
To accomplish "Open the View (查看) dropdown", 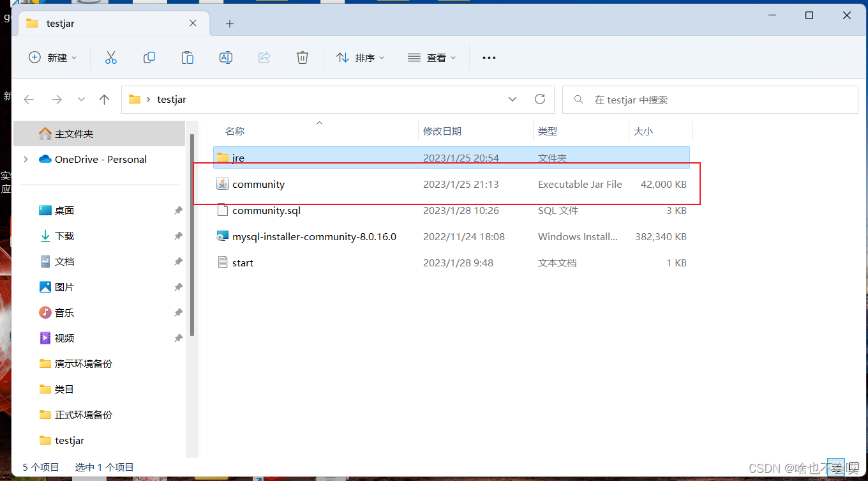I will pyautogui.click(x=432, y=57).
